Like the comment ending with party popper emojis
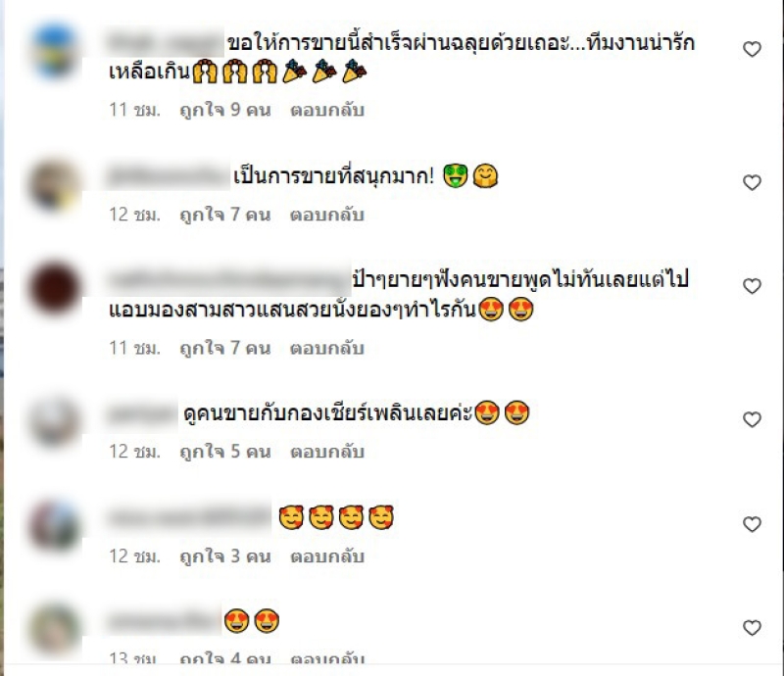The image size is (784, 676). pos(752,49)
